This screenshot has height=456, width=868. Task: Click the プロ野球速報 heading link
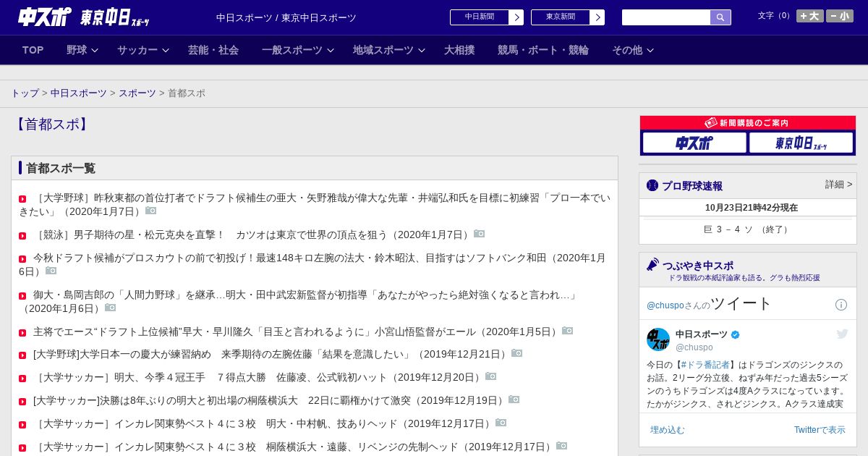coord(692,186)
